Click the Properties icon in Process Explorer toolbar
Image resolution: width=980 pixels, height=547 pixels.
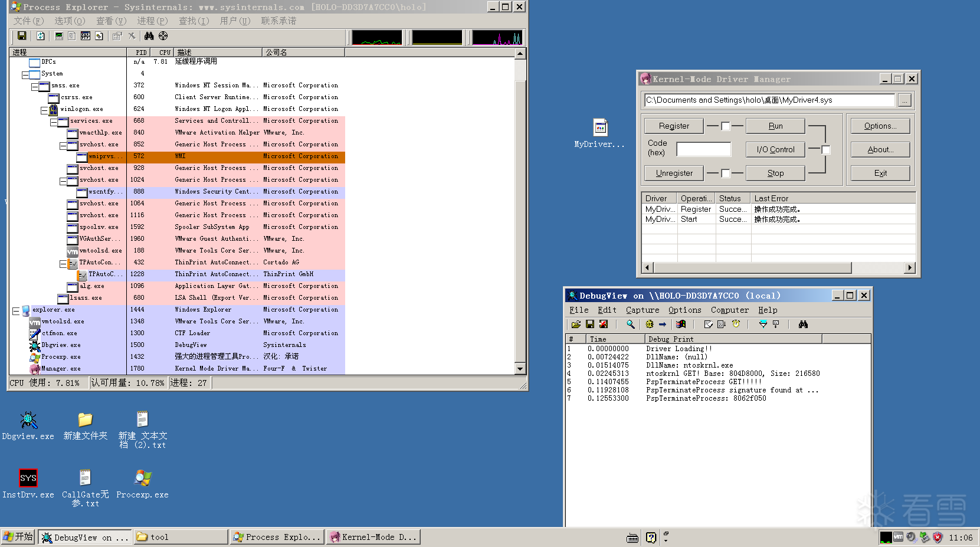point(117,36)
